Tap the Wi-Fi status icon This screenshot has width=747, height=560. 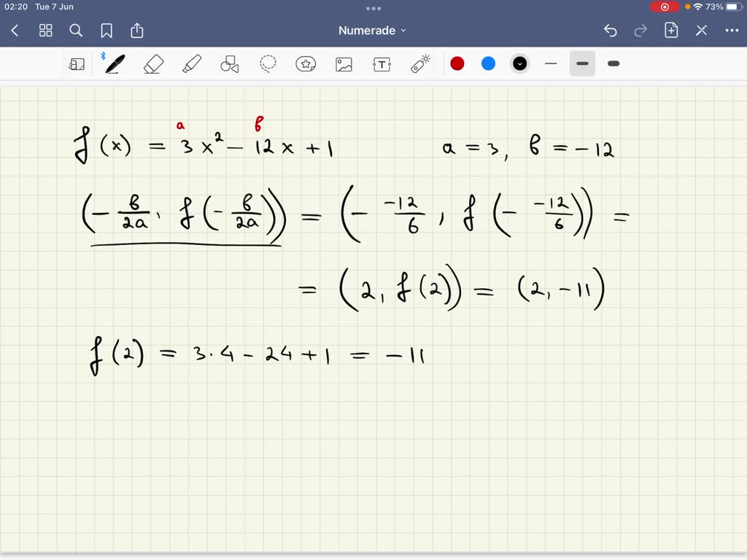pos(698,7)
